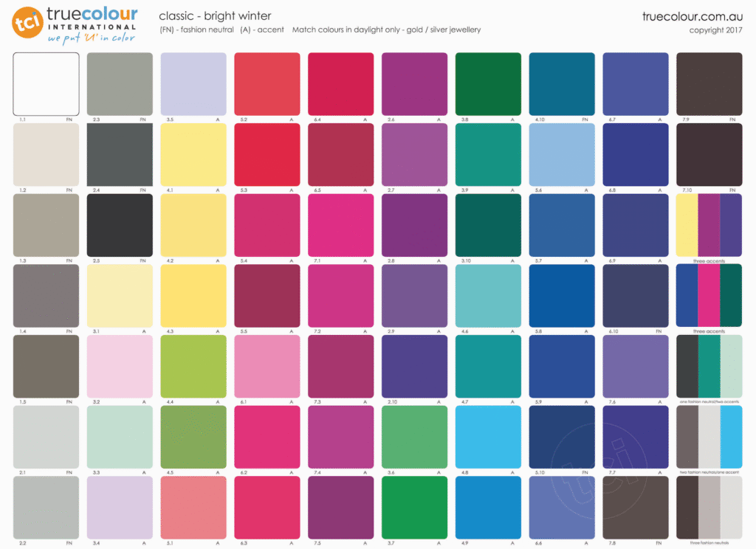Select the white swatch labeled 1.1
Screen dimensions: 756x549
[x=46, y=83]
